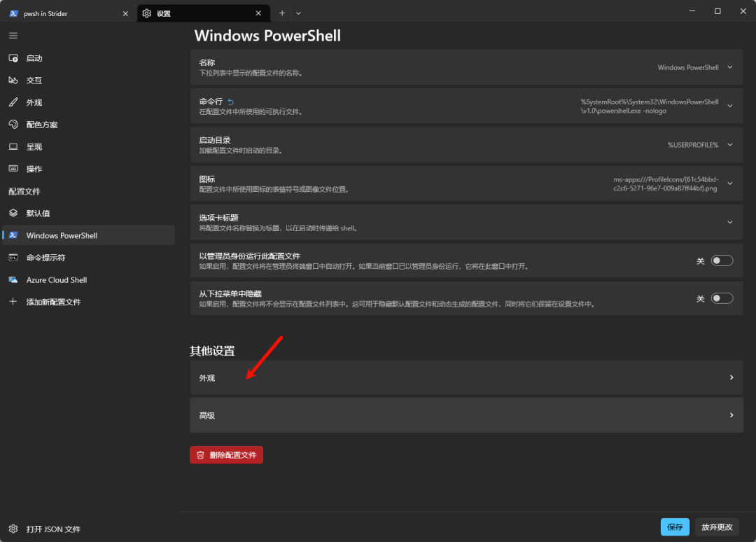Click the 呈现 display icon in sidebar
Viewport: 756px width, 542px height.
point(13,146)
